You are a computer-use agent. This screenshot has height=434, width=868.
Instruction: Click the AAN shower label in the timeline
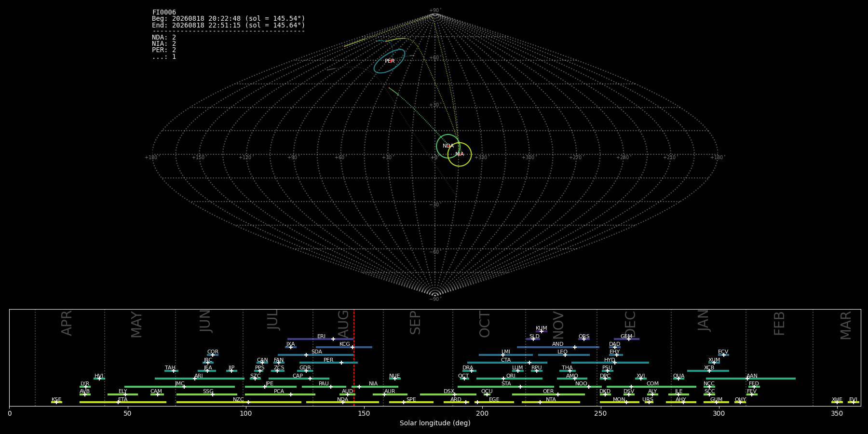[752, 376]
